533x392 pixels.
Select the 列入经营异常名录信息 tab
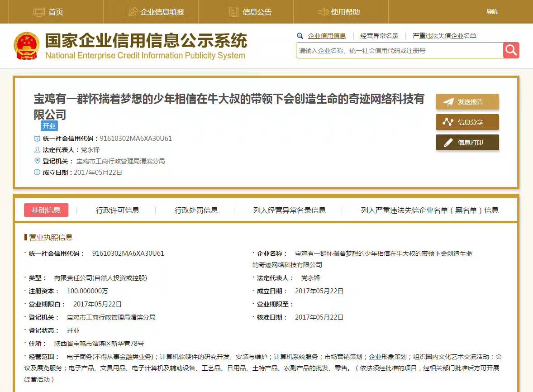coord(289,210)
